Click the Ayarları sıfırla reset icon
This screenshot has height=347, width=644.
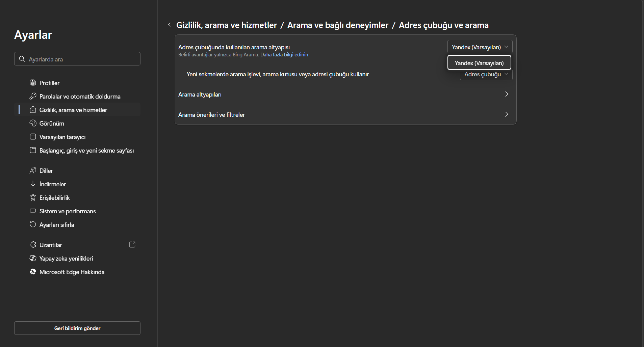(33, 224)
